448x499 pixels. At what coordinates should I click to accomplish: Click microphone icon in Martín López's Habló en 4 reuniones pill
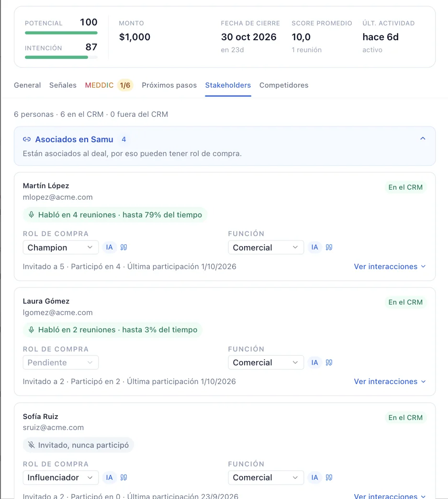31,215
